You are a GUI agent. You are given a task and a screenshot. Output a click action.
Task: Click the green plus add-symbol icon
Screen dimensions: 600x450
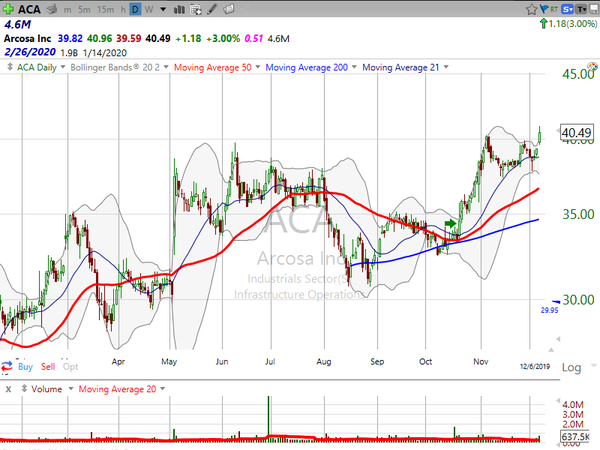(8, 9)
